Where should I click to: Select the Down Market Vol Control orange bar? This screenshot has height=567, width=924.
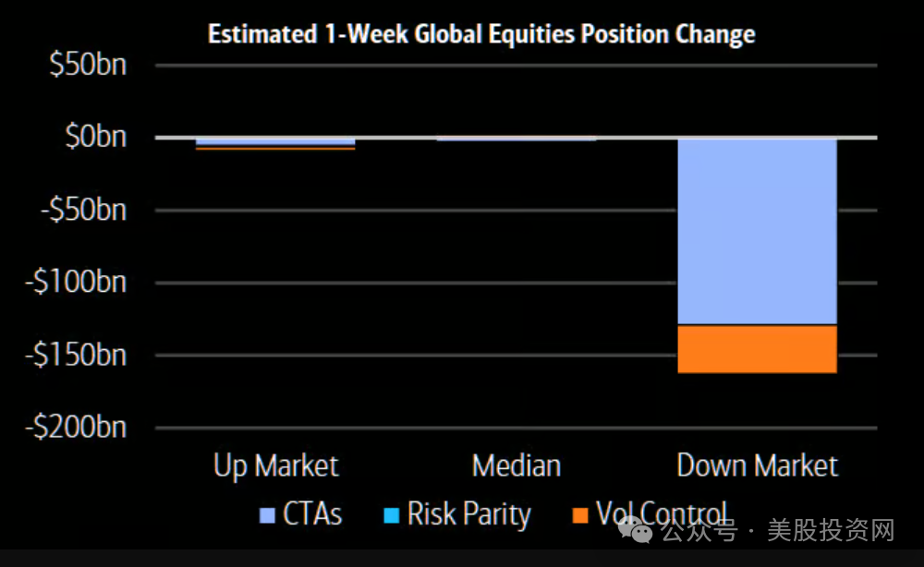coord(758,348)
